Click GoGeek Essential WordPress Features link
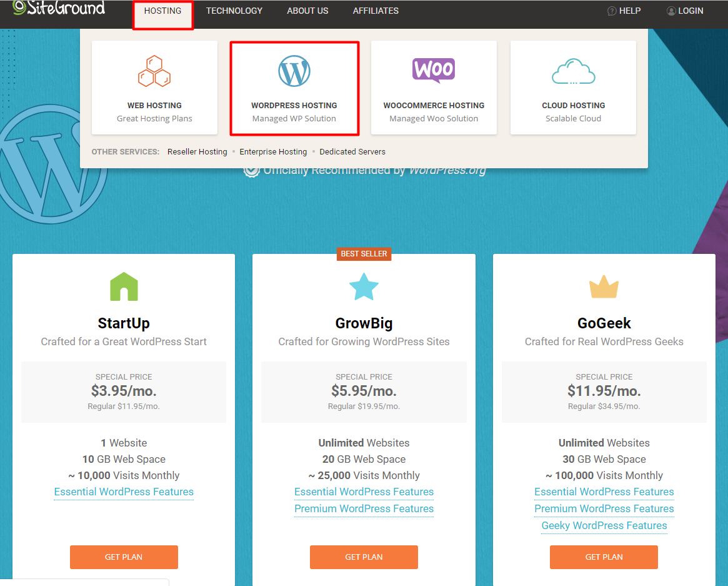 [604, 492]
